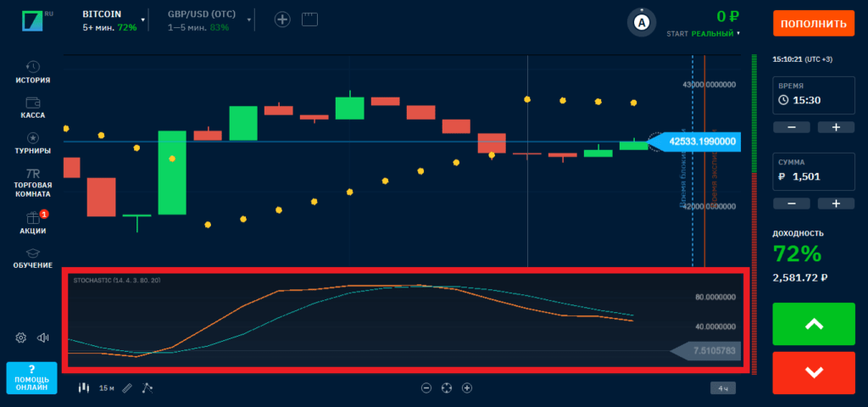Select the drawing pencil tool
Image resolution: width=868 pixels, height=407 pixels.
127,387
